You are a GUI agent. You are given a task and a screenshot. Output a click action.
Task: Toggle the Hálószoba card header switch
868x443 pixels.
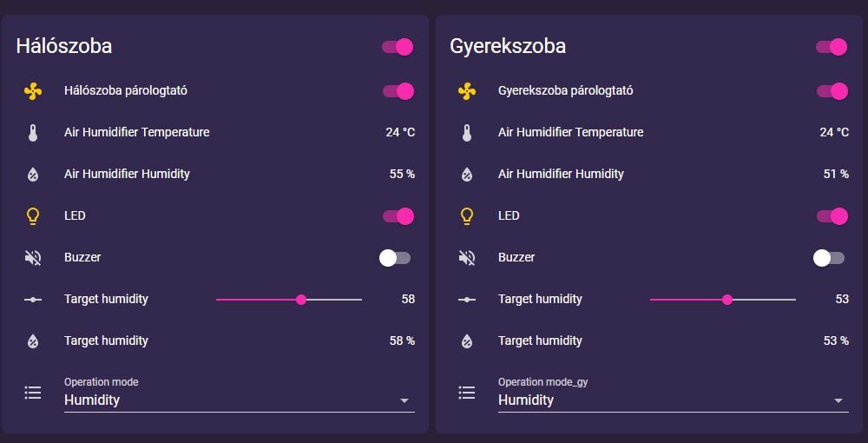click(x=398, y=47)
